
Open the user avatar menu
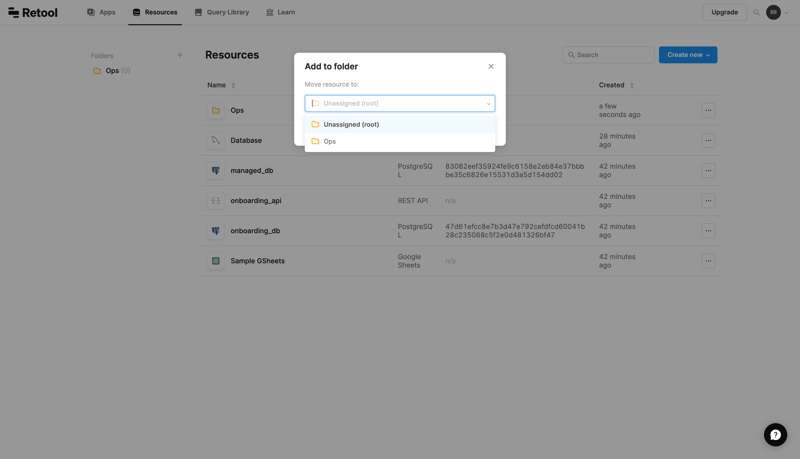[x=773, y=12]
